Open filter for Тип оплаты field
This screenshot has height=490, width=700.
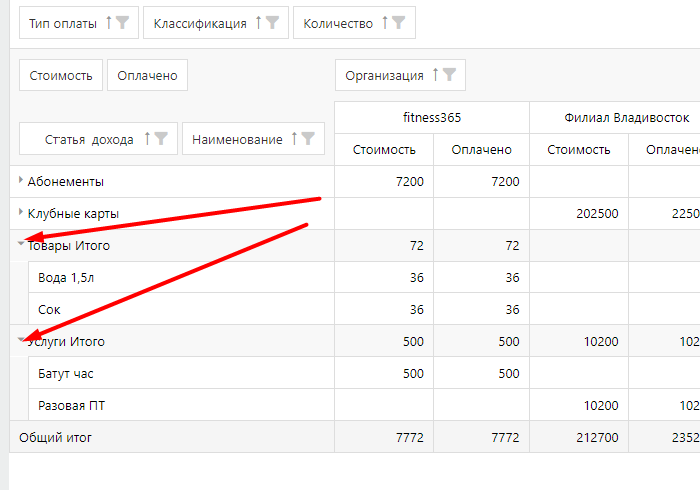point(122,22)
